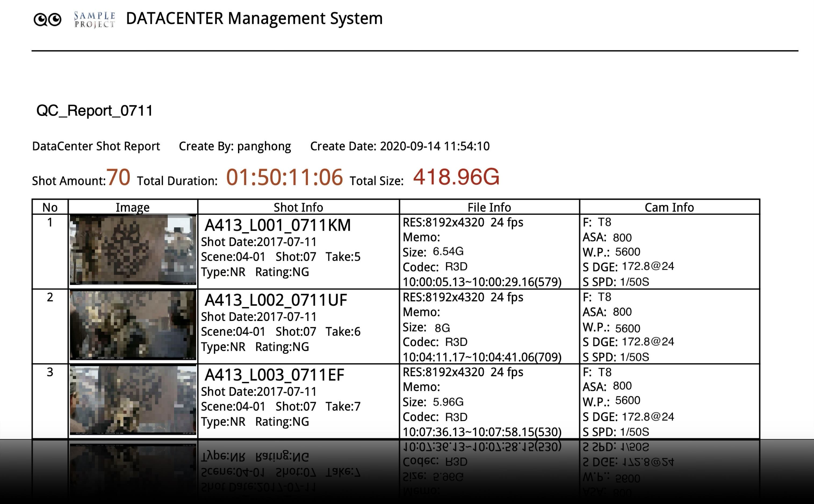Click timecode range of shot 2
This screenshot has width=814, height=504.
tap(482, 357)
